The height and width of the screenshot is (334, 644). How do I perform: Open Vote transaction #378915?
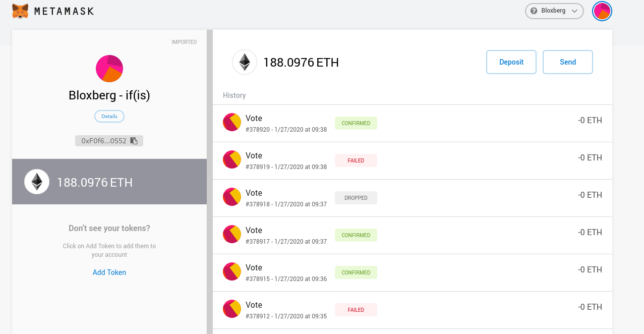pyautogui.click(x=413, y=273)
